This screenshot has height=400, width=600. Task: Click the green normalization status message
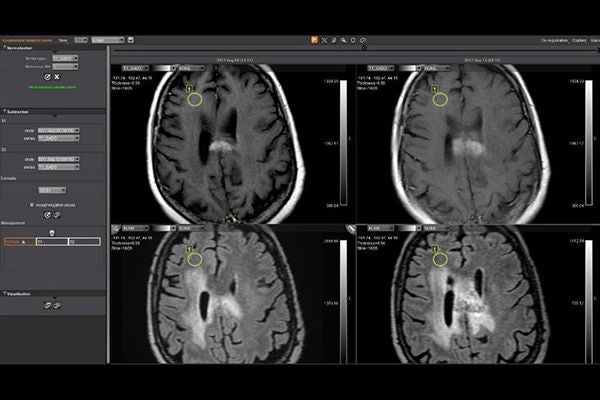[x=52, y=87]
